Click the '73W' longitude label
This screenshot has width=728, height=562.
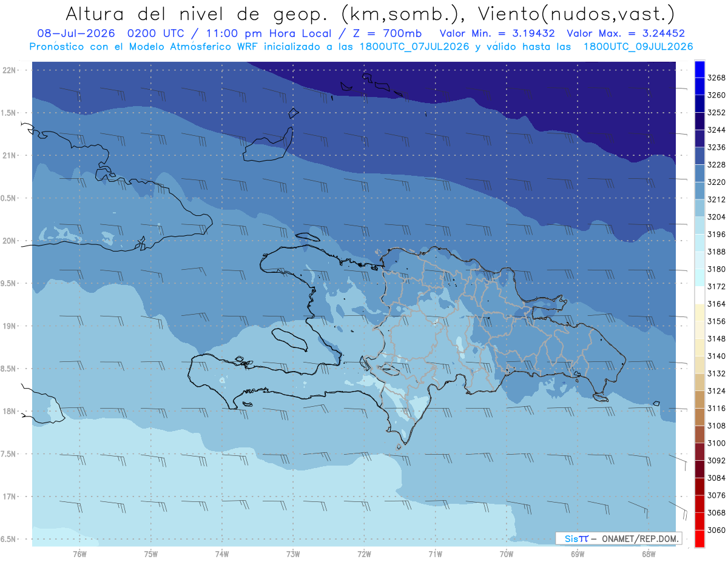point(293,554)
